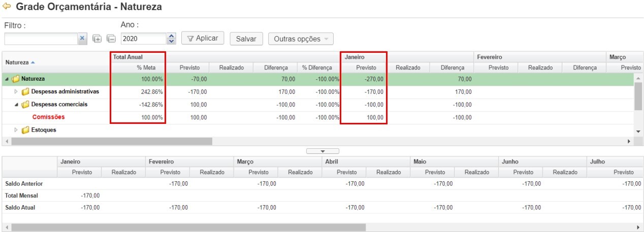The height and width of the screenshot is (232, 644).
Task: Click the -70,00 Previsto cell of Natureza
Action: pyautogui.click(x=187, y=79)
